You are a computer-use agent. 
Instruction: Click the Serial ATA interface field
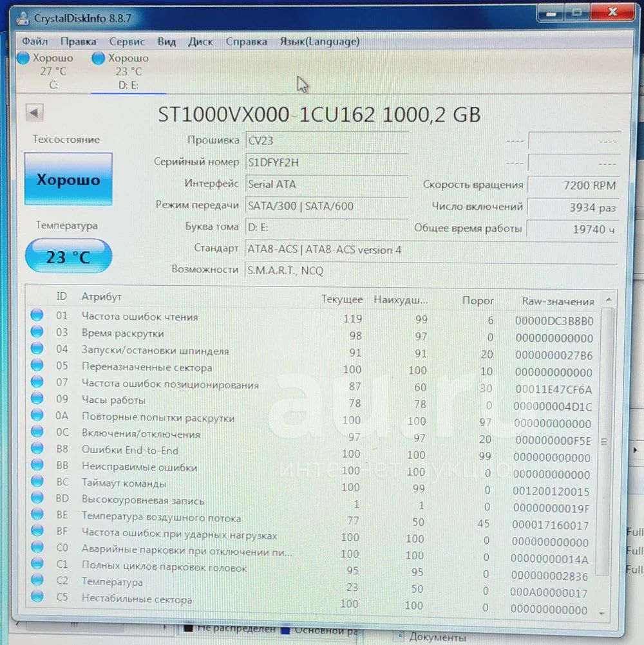tap(327, 184)
